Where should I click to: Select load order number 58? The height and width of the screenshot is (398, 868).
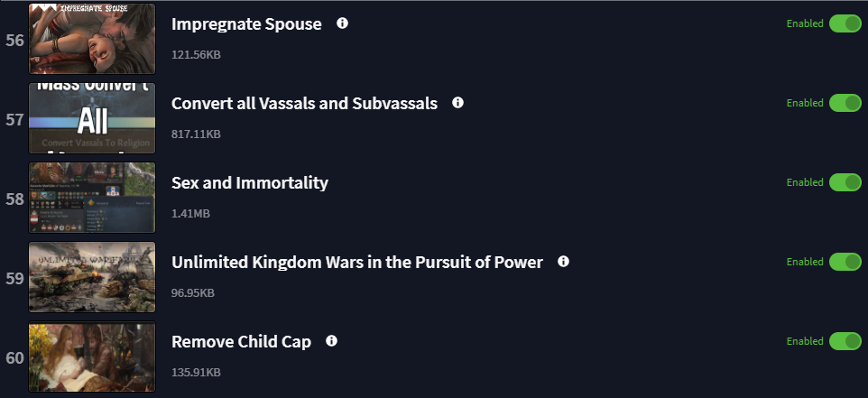point(15,199)
